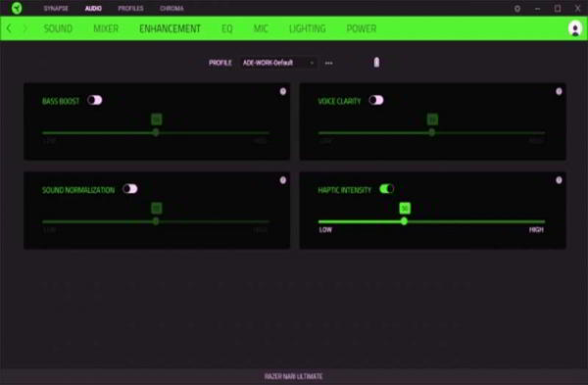Click the headset battery icon
Screen dimensions: 588x385
(376, 63)
